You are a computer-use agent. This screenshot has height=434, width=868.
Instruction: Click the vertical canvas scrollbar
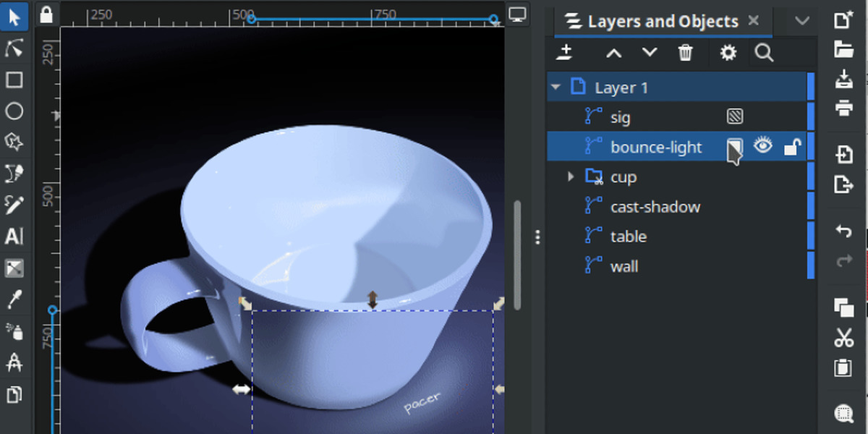point(517,253)
